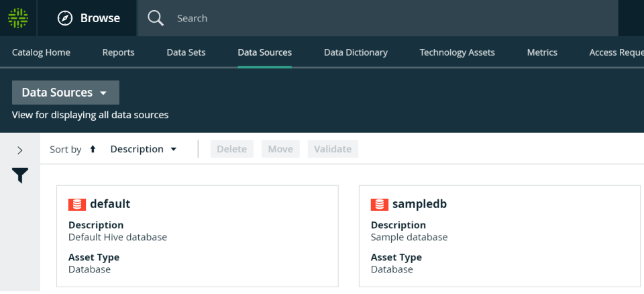The height and width of the screenshot is (294, 644).
Task: Open the Technology Assets tab
Action: tap(457, 52)
